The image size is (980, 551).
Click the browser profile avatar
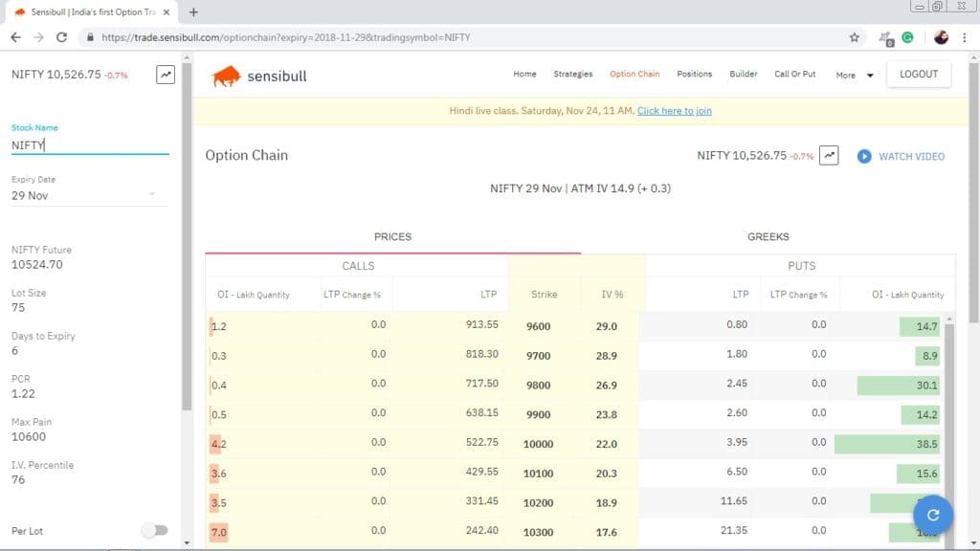point(939,37)
